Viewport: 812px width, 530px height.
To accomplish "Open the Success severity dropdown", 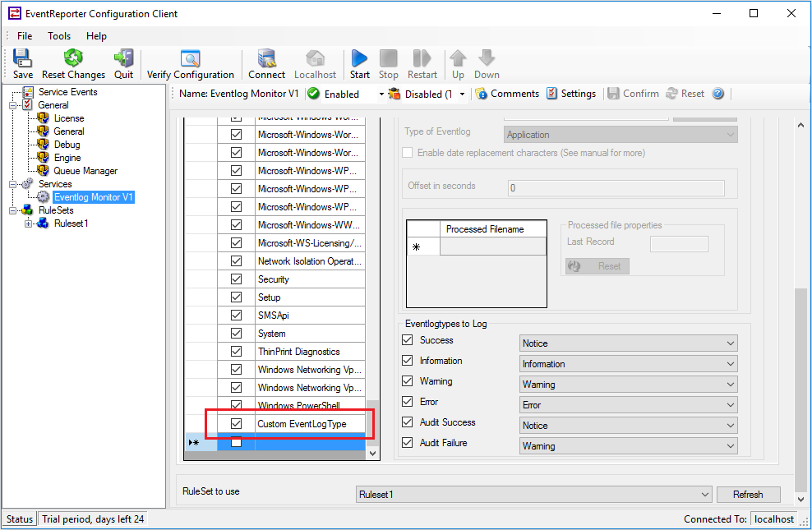I will [629, 343].
